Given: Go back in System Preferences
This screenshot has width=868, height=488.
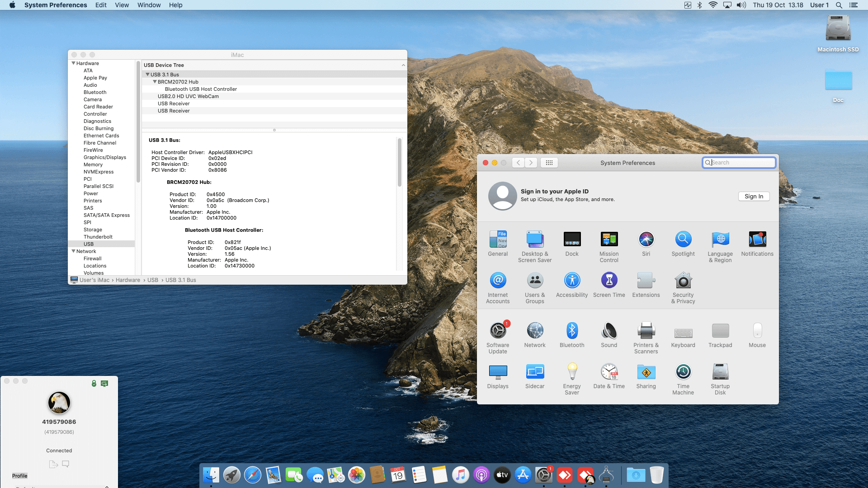Looking at the screenshot, I should (519, 163).
